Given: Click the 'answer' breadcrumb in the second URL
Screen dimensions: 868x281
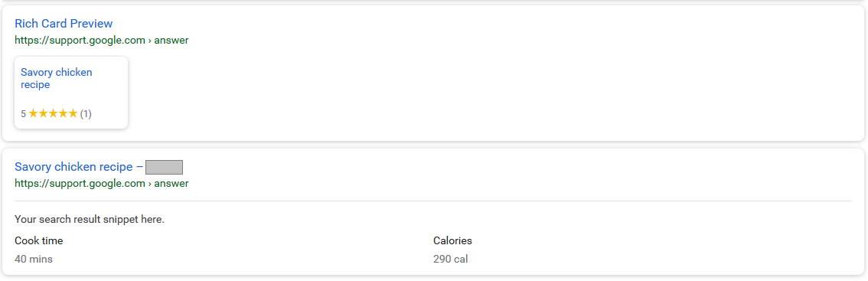Looking at the screenshot, I should [171, 184].
